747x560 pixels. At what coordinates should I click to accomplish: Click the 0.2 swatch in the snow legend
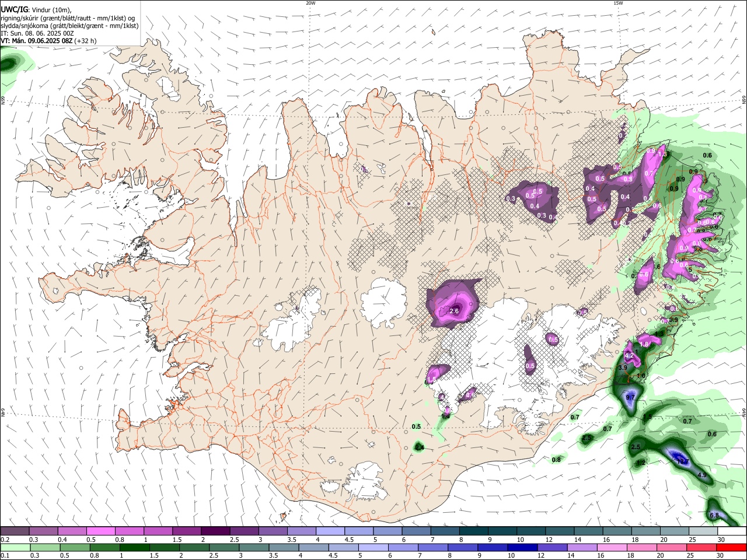[15, 531]
